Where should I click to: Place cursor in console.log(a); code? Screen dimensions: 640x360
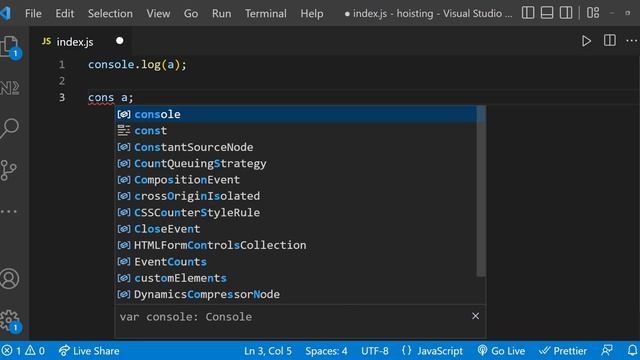click(137, 64)
